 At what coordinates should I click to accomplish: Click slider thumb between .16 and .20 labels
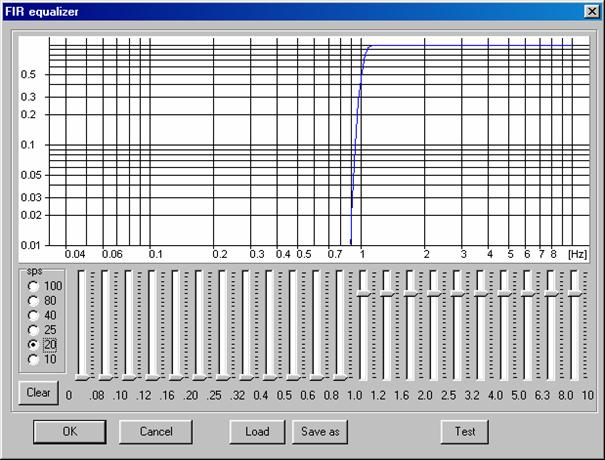(176, 377)
